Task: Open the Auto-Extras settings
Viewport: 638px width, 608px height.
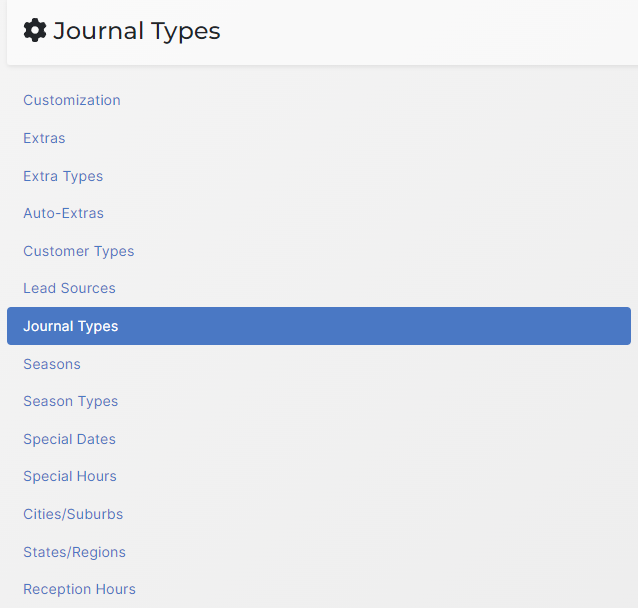Action: (x=63, y=213)
